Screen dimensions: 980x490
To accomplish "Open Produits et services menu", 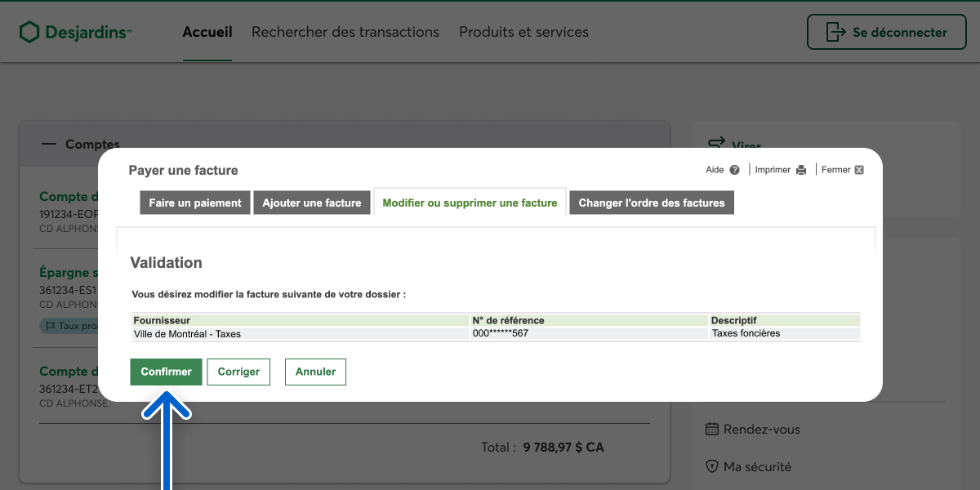I will (x=523, y=33).
